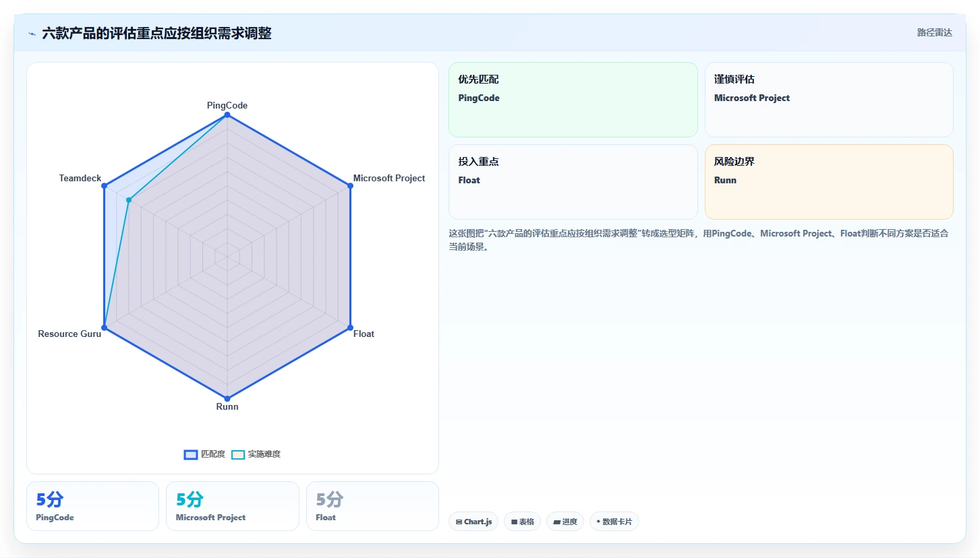Click the title 六款产品的评估重点应按组织需求调整
Screen dimensions: 980x558
pyautogui.click(x=156, y=34)
